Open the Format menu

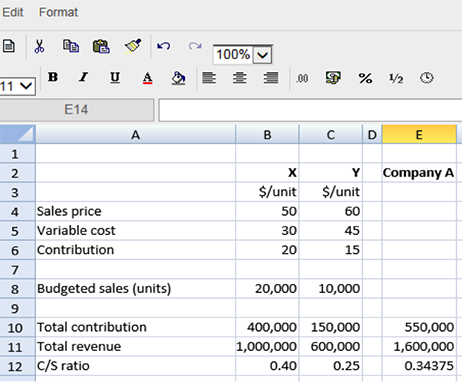click(58, 12)
